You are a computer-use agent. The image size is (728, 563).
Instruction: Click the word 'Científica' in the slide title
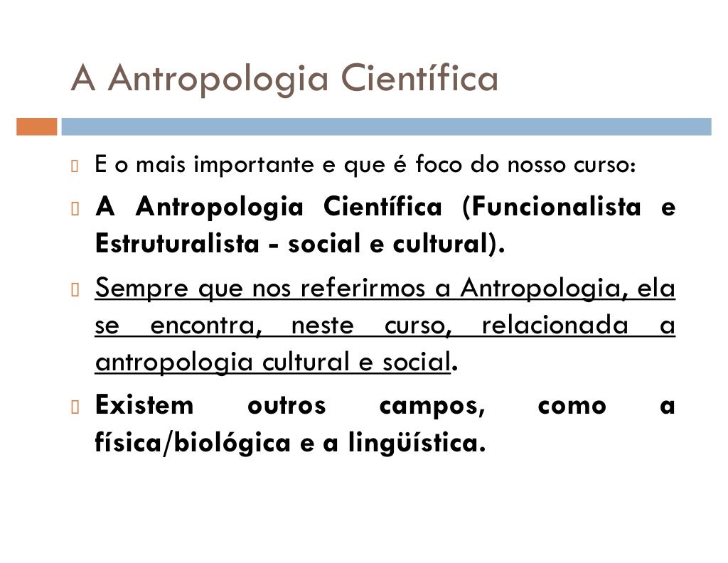pyautogui.click(x=419, y=78)
